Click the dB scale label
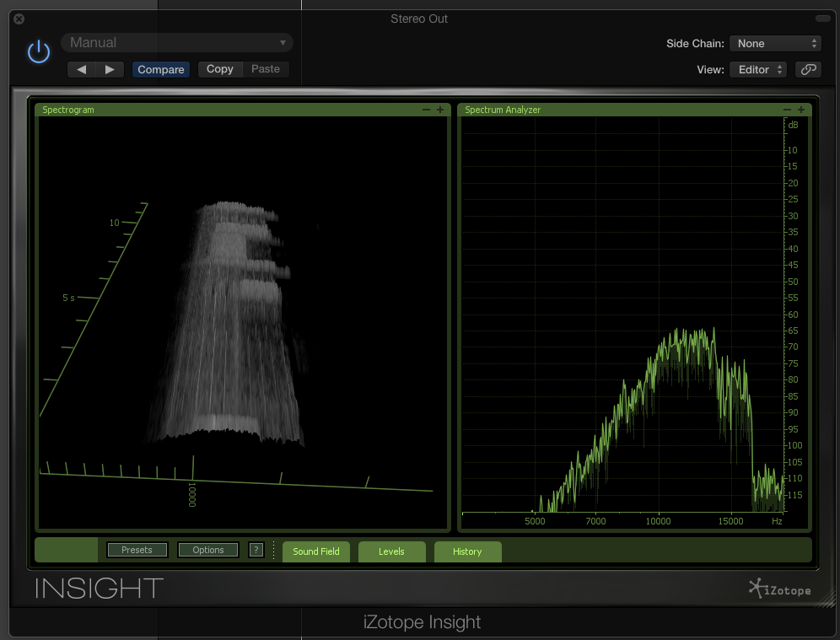840x640 pixels. tap(793, 125)
